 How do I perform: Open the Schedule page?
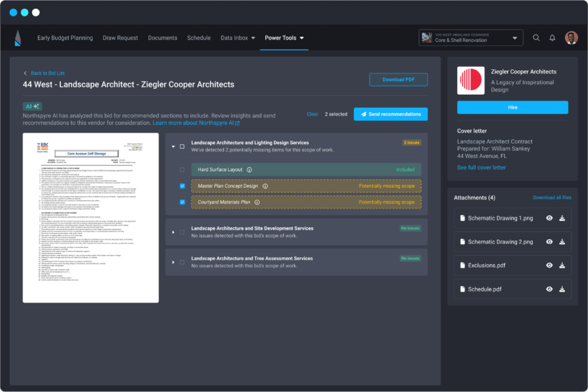(x=199, y=38)
